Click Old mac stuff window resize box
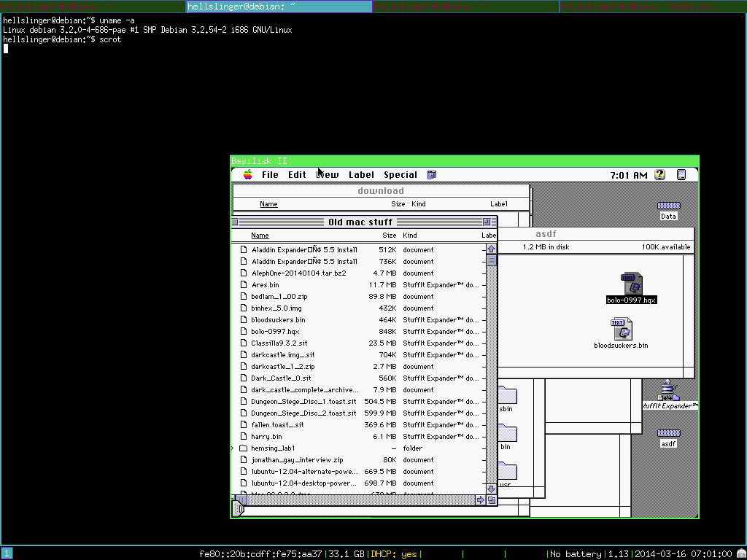 click(491, 500)
